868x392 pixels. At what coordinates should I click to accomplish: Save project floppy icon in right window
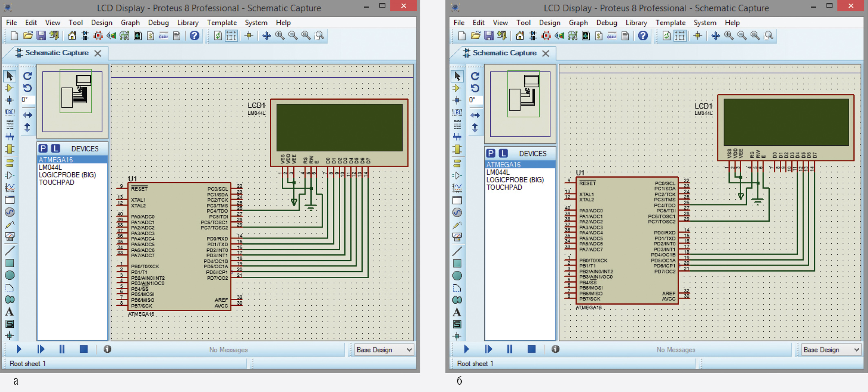(489, 36)
